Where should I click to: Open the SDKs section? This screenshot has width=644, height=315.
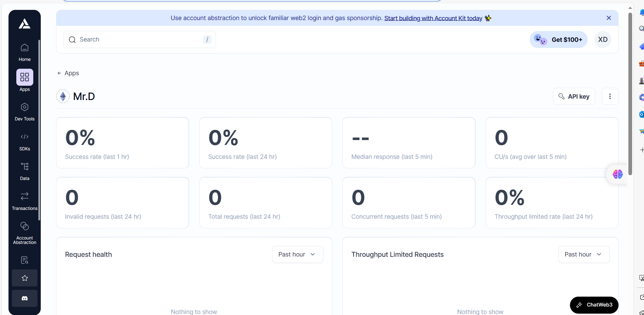(24, 142)
